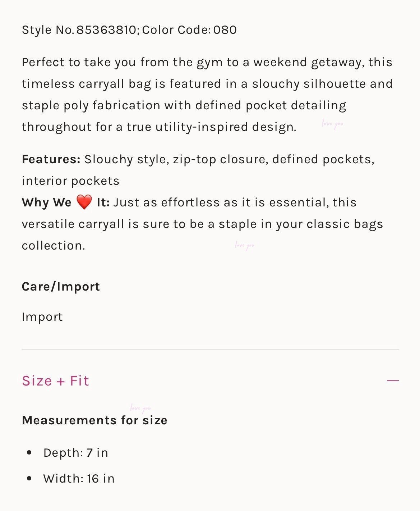420x511 pixels.
Task: Select the Style No. 85363810 text
Action: (x=79, y=29)
